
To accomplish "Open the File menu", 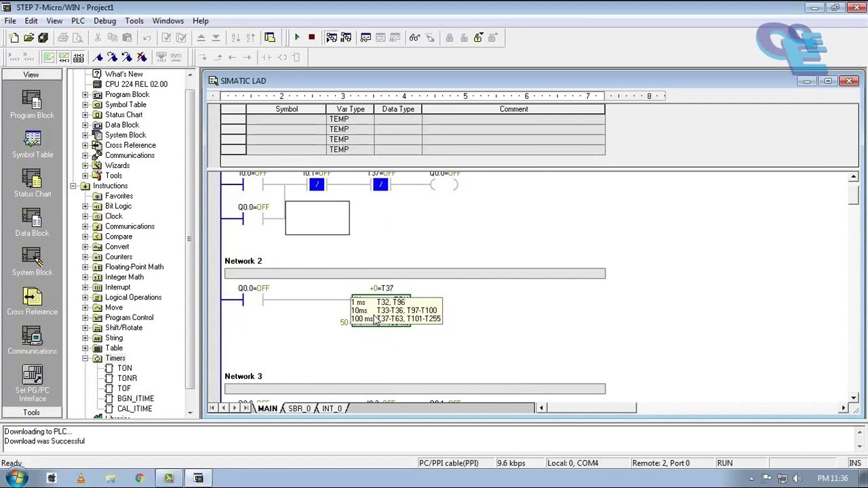I will pyautogui.click(x=11, y=21).
